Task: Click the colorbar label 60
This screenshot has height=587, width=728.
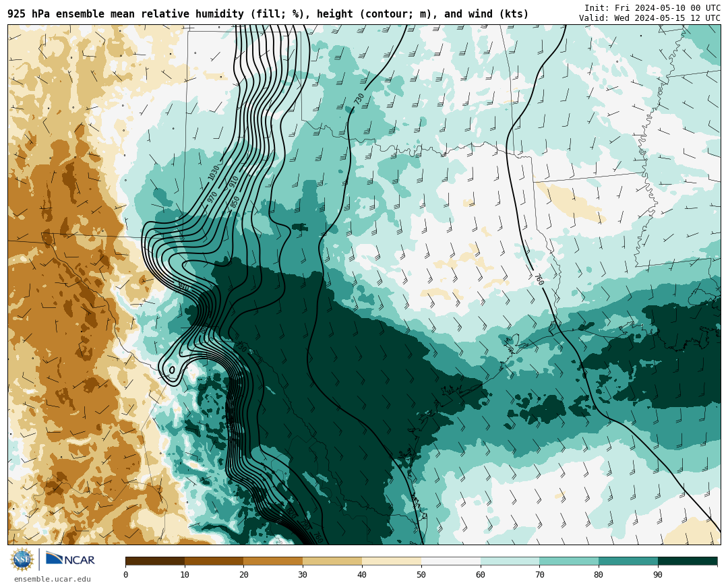Action: pyautogui.click(x=481, y=575)
